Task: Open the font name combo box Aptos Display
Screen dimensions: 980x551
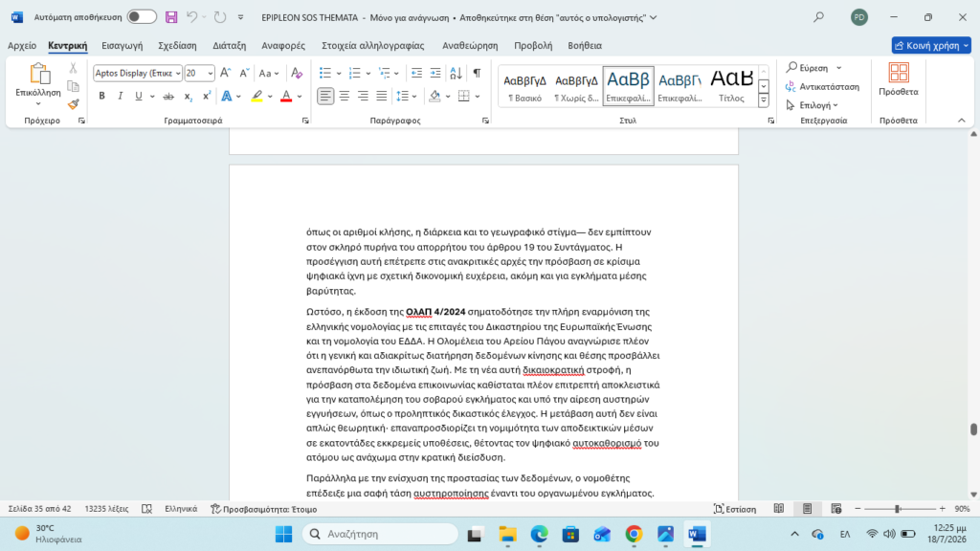Action: 138,73
